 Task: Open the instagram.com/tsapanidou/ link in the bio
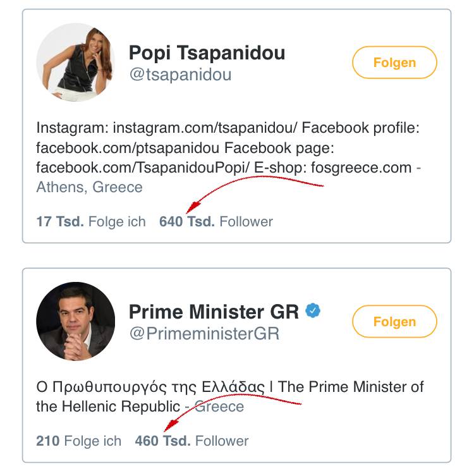click(x=205, y=128)
